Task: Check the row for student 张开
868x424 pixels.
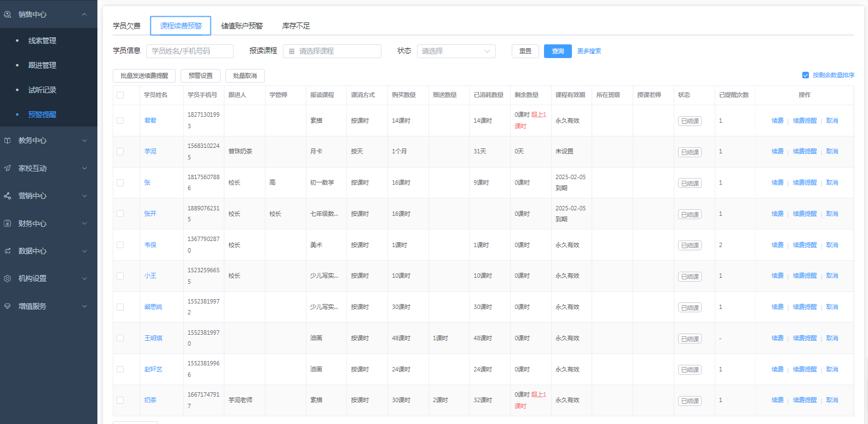Action: pos(120,214)
